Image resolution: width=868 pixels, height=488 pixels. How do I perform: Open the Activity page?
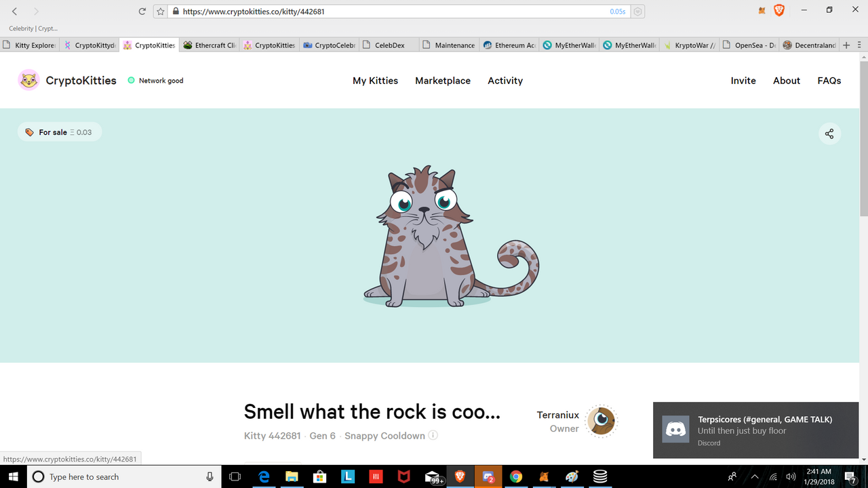[x=505, y=81]
